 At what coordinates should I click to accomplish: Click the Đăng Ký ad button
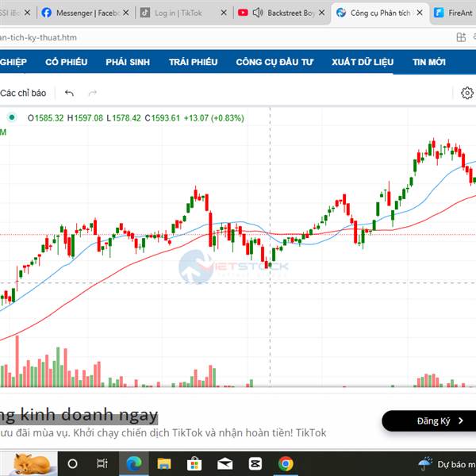click(428, 420)
